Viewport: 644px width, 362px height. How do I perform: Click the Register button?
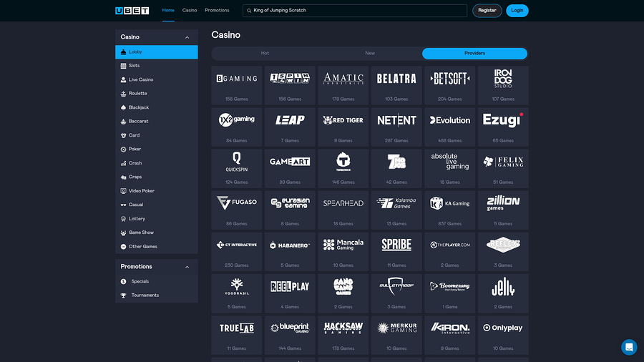[487, 11]
